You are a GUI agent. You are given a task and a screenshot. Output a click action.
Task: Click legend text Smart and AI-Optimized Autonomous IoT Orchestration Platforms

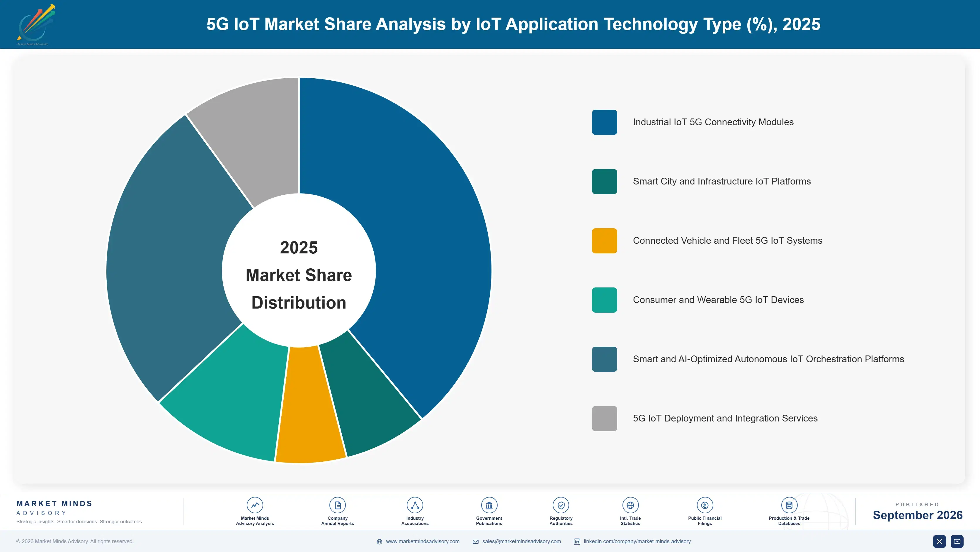(x=768, y=359)
